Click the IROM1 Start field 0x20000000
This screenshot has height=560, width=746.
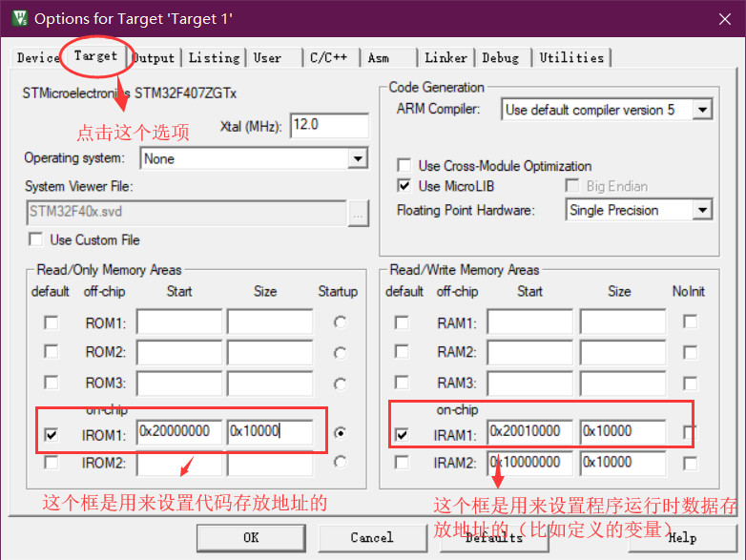coord(179,432)
